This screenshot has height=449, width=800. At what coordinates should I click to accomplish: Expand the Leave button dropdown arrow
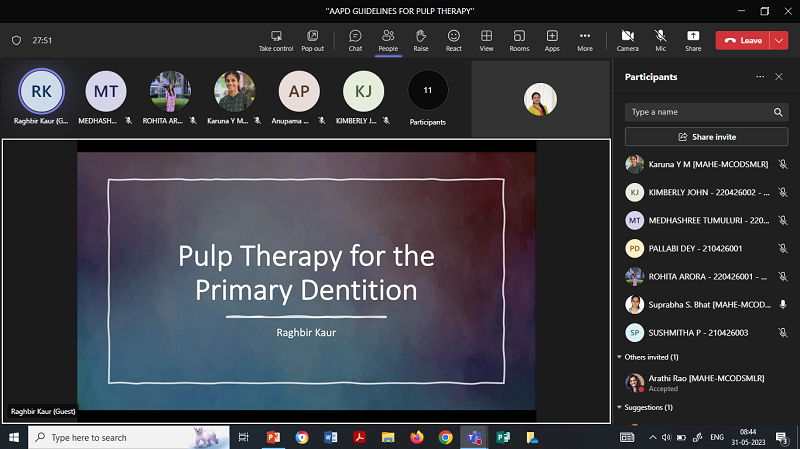click(779, 40)
